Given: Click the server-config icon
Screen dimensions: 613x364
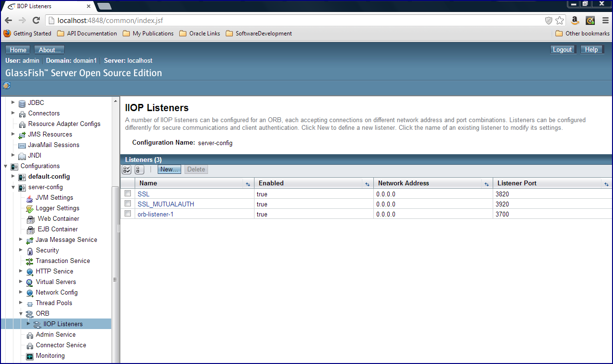Looking at the screenshot, I should click(22, 187).
